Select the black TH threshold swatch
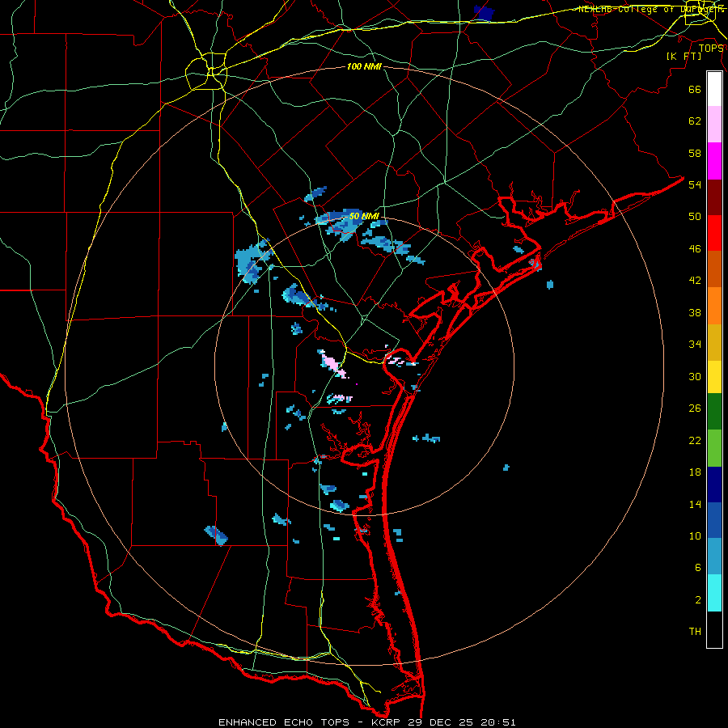Image resolution: width=728 pixels, height=728 pixels. [x=714, y=629]
